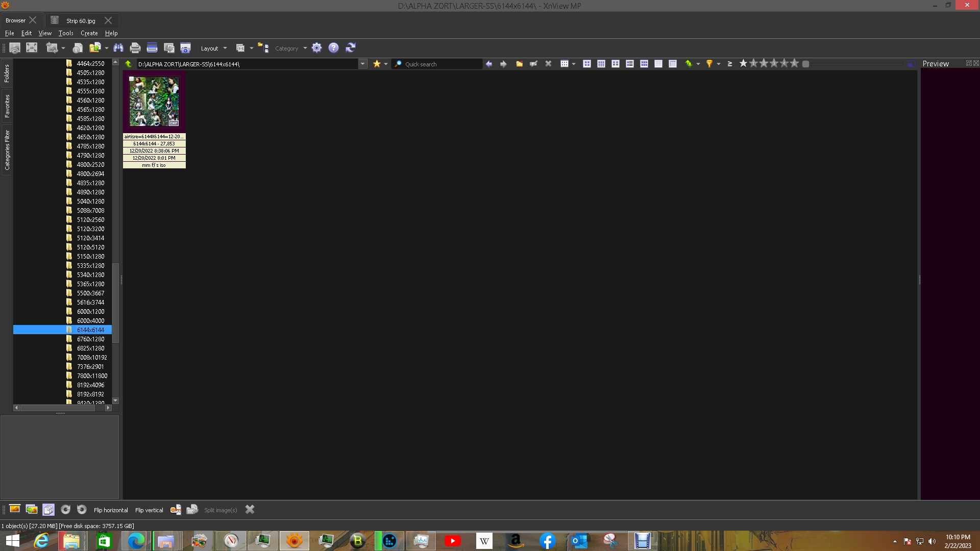Click the Scan/Acquire toolbar icon
980x551 pixels.
click(152, 48)
